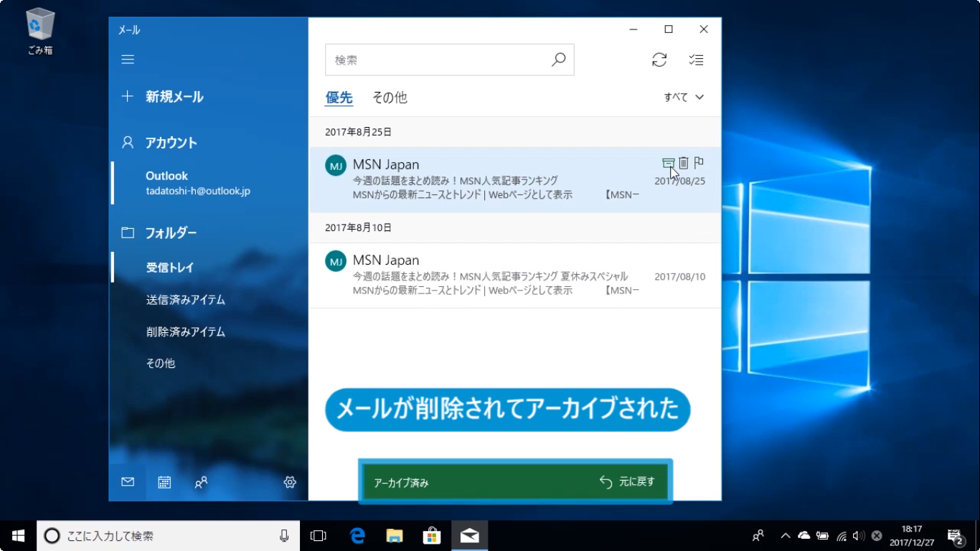The height and width of the screenshot is (551, 980).
Task: Delete the 2017/08/25 MSN Japan message
Action: (684, 164)
